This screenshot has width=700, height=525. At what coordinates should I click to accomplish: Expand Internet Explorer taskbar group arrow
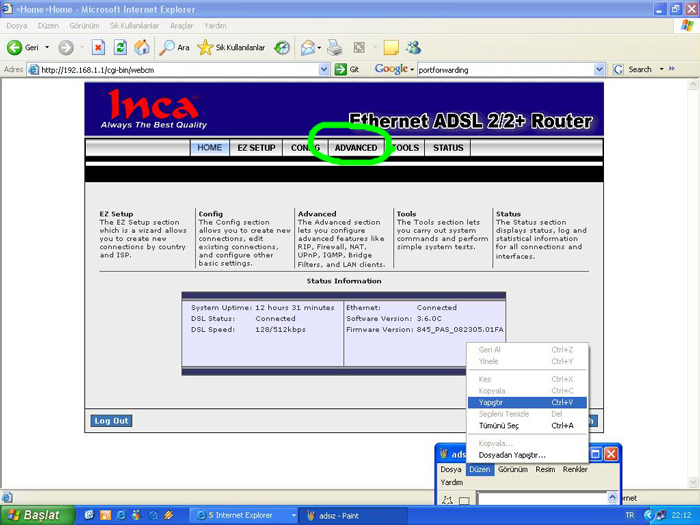pyautogui.click(x=293, y=515)
